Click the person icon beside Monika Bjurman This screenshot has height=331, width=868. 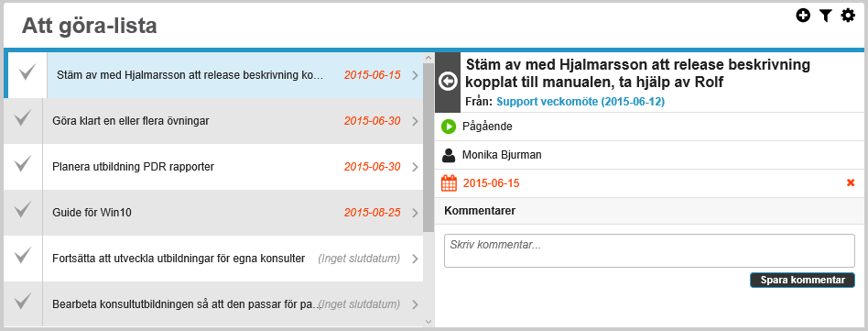click(x=449, y=155)
